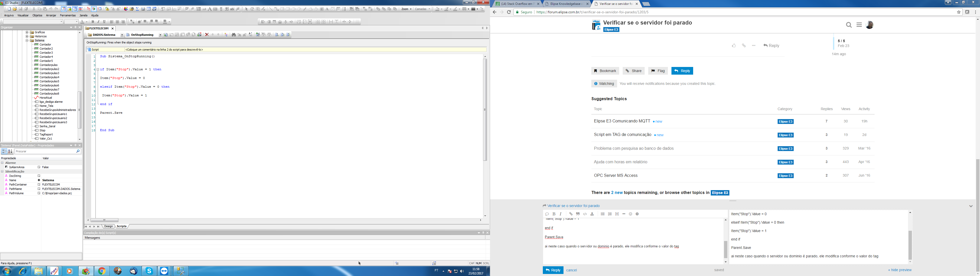This screenshot has width=980, height=276.
Task: Click the text 'A' object tool icon
Action: pyautogui.click(x=210, y=9)
